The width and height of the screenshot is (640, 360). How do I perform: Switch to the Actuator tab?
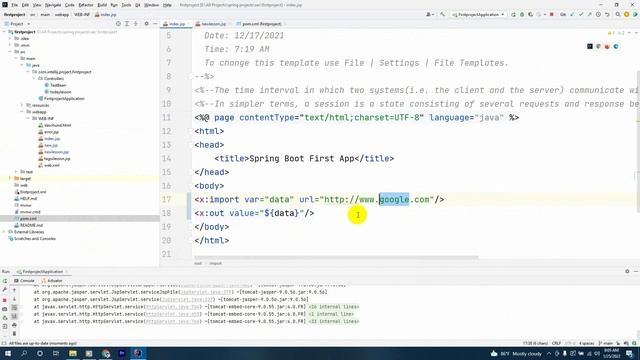pyautogui.click(x=52, y=281)
